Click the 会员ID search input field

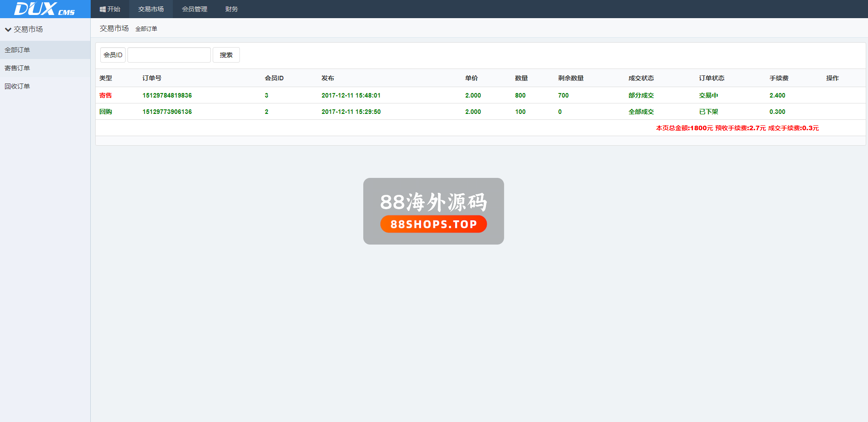pyautogui.click(x=169, y=55)
